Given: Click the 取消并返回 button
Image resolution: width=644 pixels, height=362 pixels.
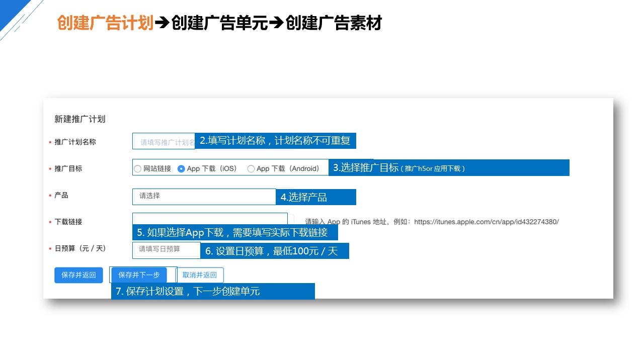Looking at the screenshot, I should point(200,275).
